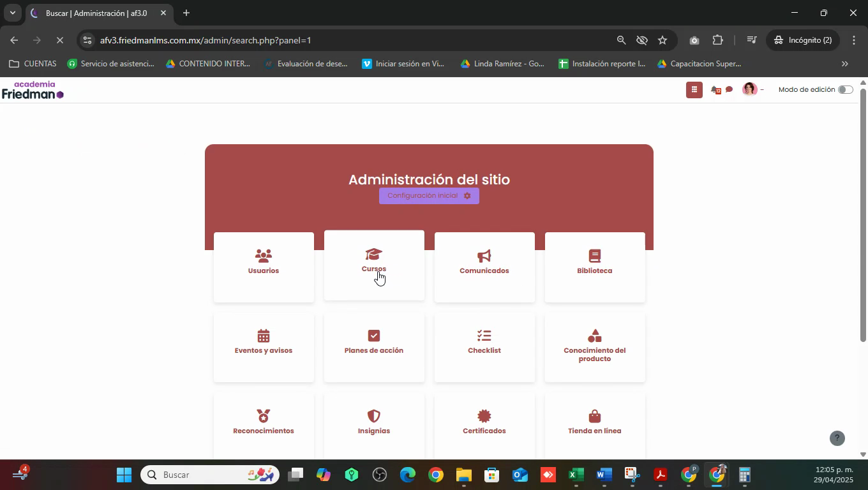This screenshot has height=490, width=868.
Task: Open the Extensions puzzle icon
Action: 717,40
